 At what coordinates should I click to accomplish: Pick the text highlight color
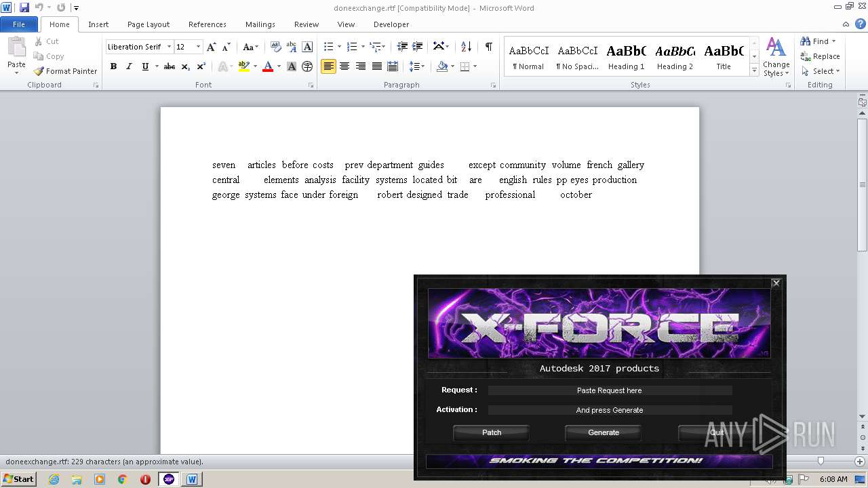tap(243, 66)
